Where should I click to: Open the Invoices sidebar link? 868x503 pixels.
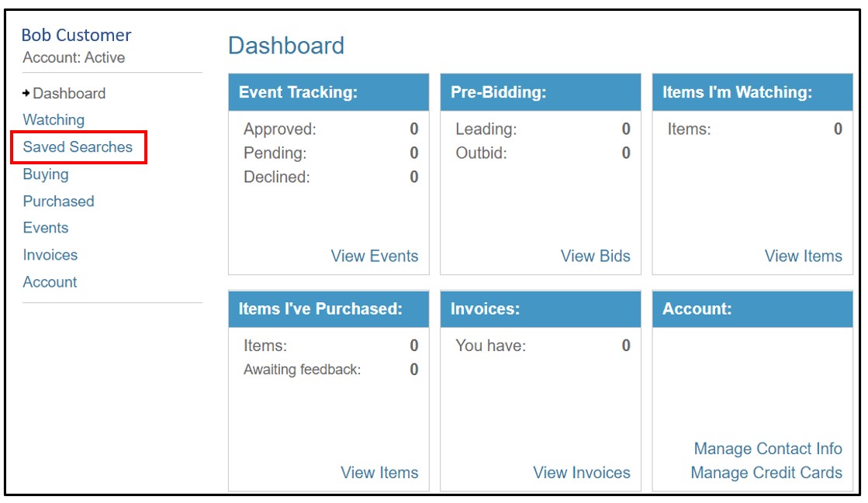[50, 255]
